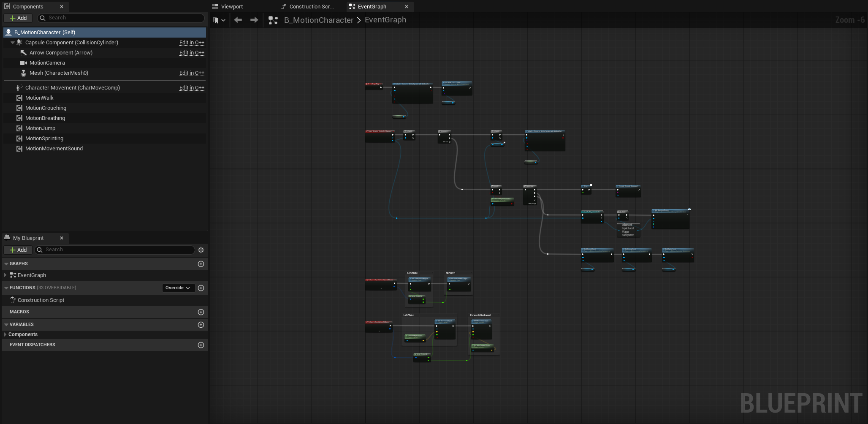This screenshot has height=424, width=868.
Task: Open the bookmarks dropdown in graph toolbar
Action: [219, 20]
